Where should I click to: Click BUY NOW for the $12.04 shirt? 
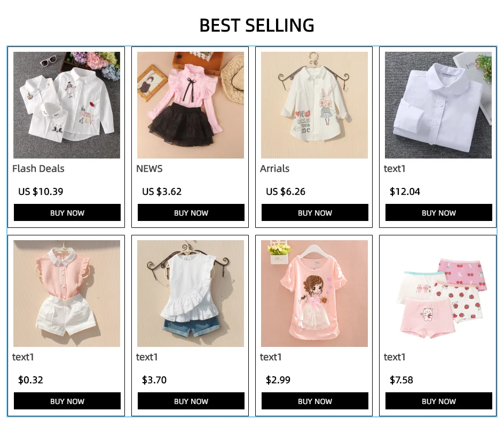(x=439, y=212)
